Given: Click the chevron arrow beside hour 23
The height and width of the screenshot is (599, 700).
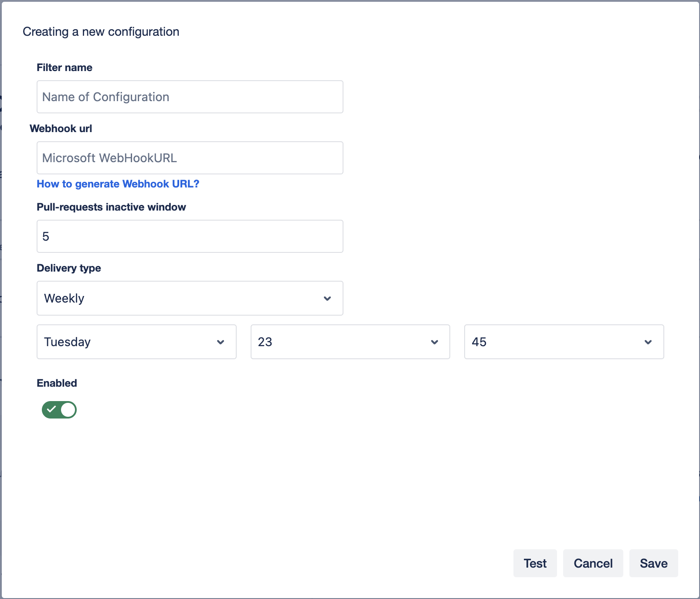Looking at the screenshot, I should 434,342.
